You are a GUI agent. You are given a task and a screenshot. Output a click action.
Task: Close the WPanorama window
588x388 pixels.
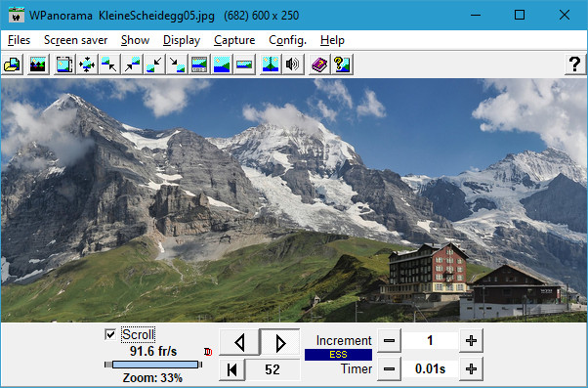click(565, 15)
